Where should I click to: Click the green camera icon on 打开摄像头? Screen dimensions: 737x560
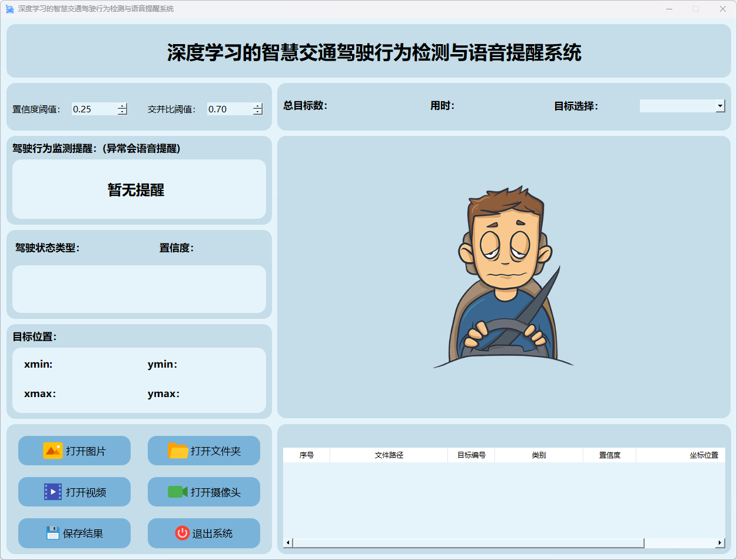tap(178, 492)
